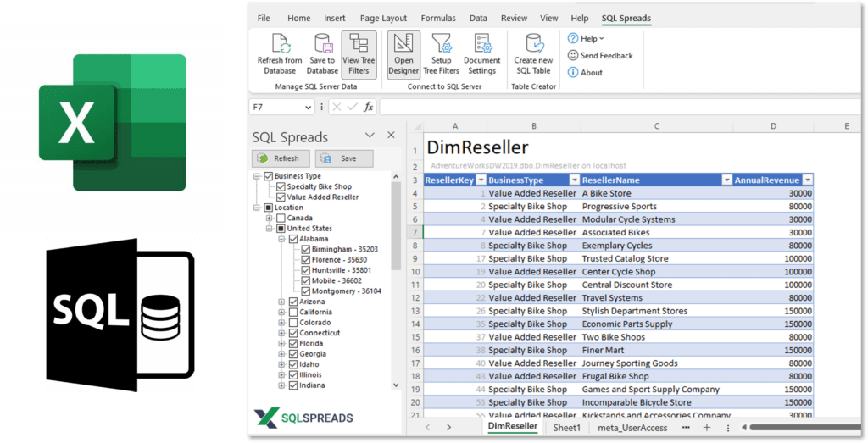Create new SQL Table
868x443 pixels.
tap(534, 54)
